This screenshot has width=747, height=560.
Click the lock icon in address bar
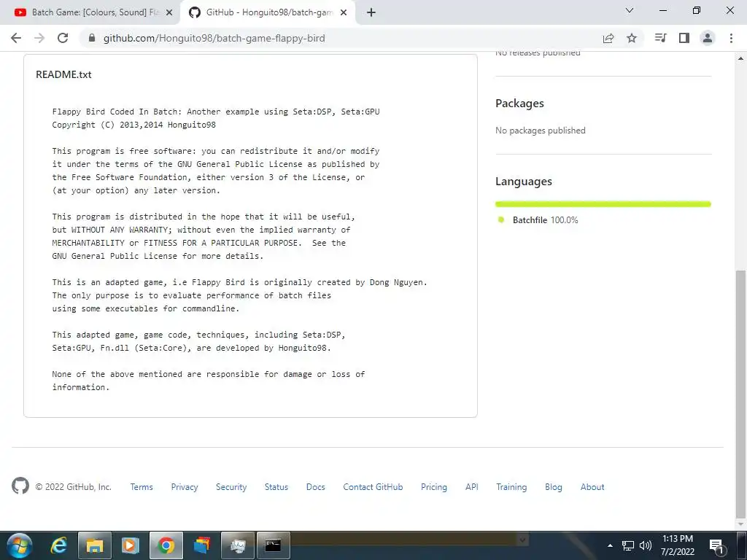click(x=93, y=38)
